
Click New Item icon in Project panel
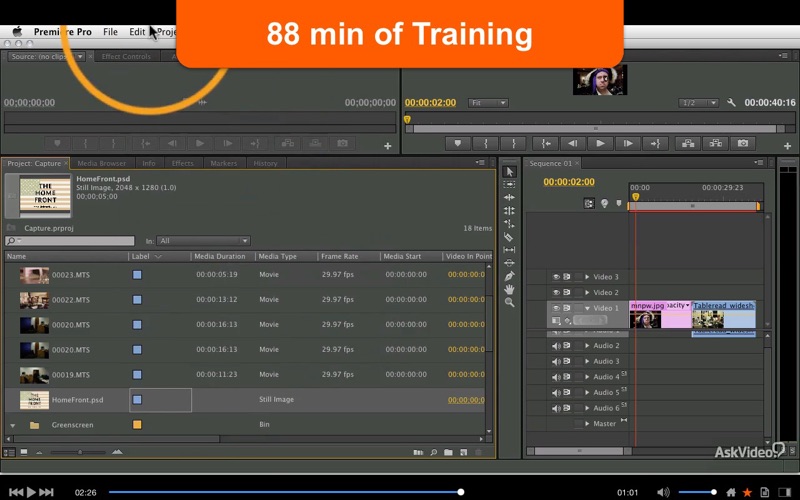pos(463,452)
